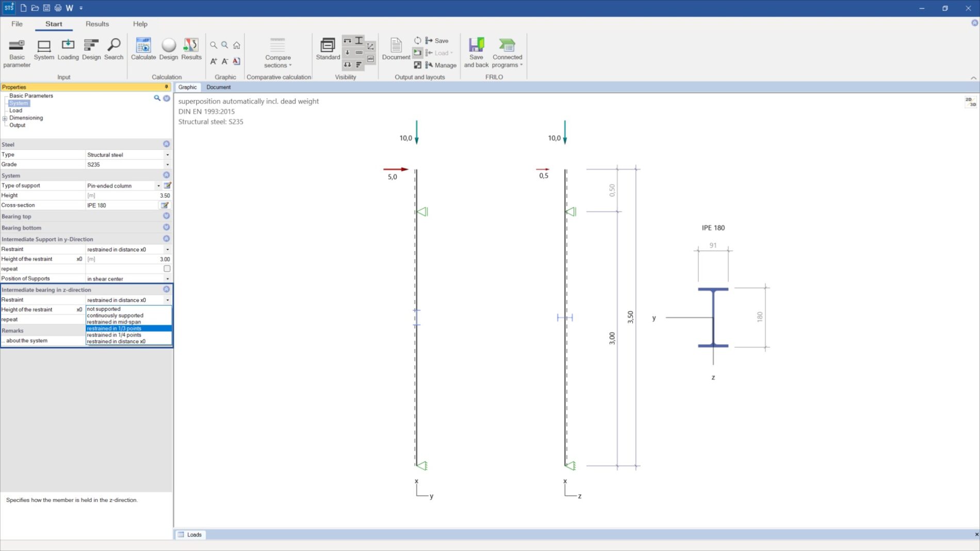Click Compare sections icon

click(277, 53)
